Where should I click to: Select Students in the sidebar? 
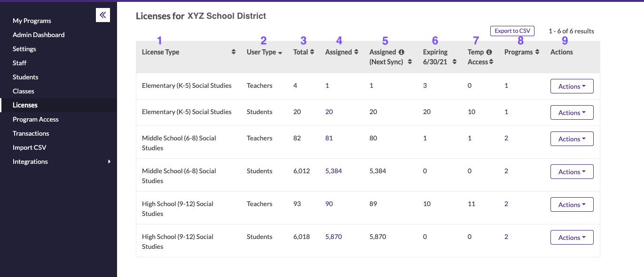(x=25, y=77)
